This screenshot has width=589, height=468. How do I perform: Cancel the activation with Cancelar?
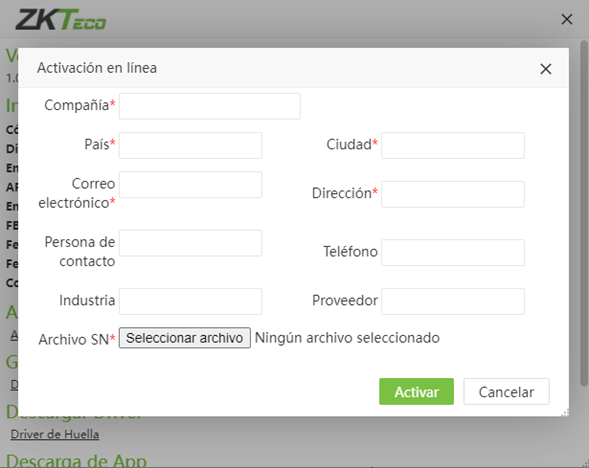(x=506, y=391)
